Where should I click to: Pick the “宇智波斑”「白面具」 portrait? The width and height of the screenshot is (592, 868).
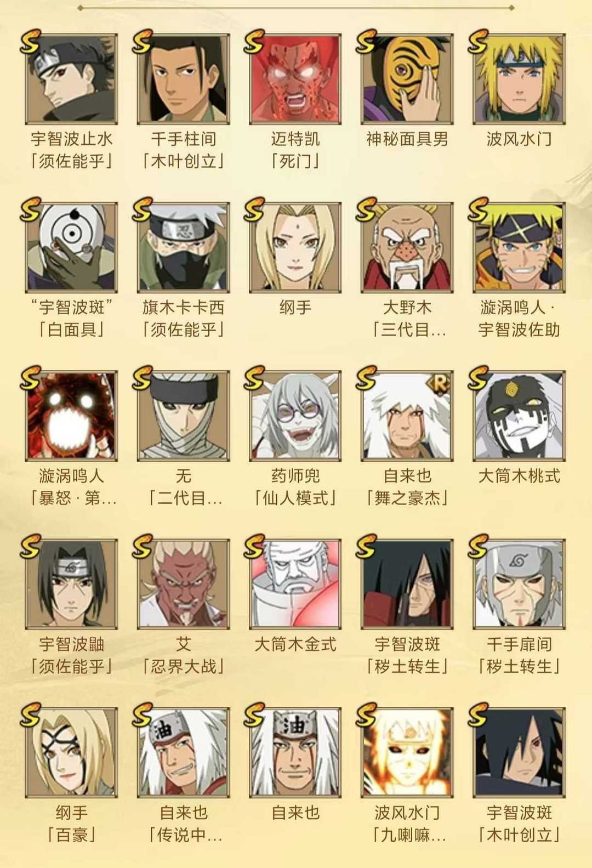click(x=71, y=247)
